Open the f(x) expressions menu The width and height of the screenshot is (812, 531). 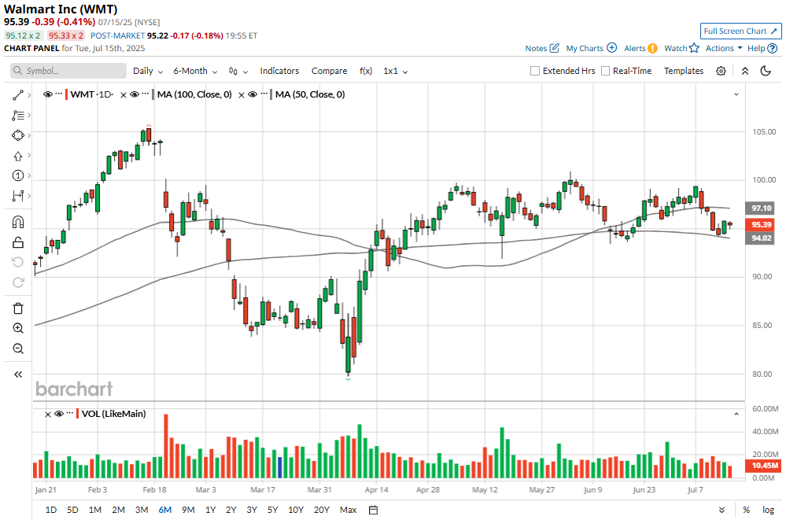point(366,71)
